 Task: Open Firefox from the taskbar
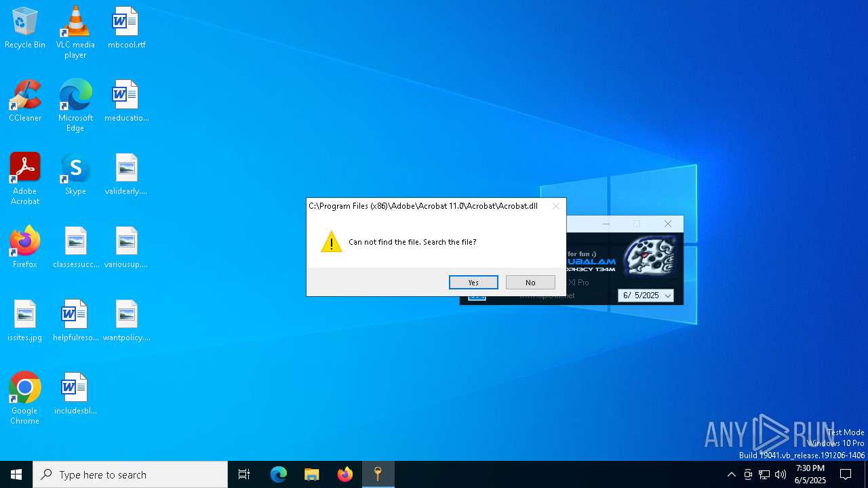345,474
